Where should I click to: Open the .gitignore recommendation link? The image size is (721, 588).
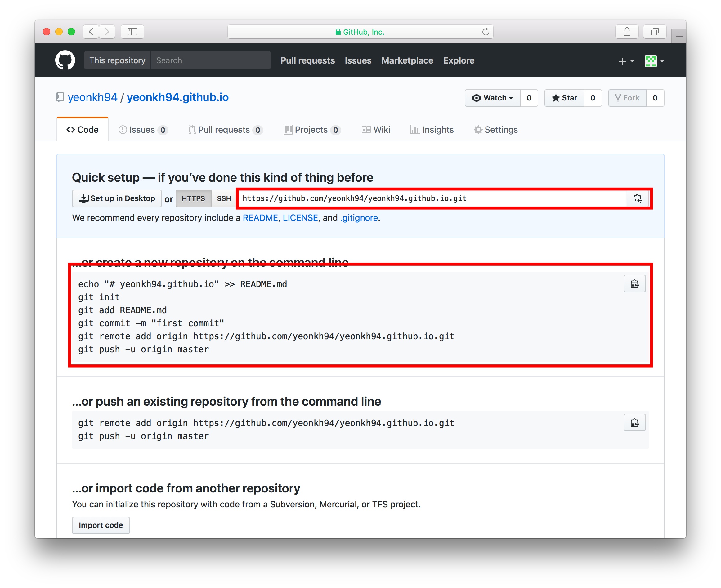point(359,218)
